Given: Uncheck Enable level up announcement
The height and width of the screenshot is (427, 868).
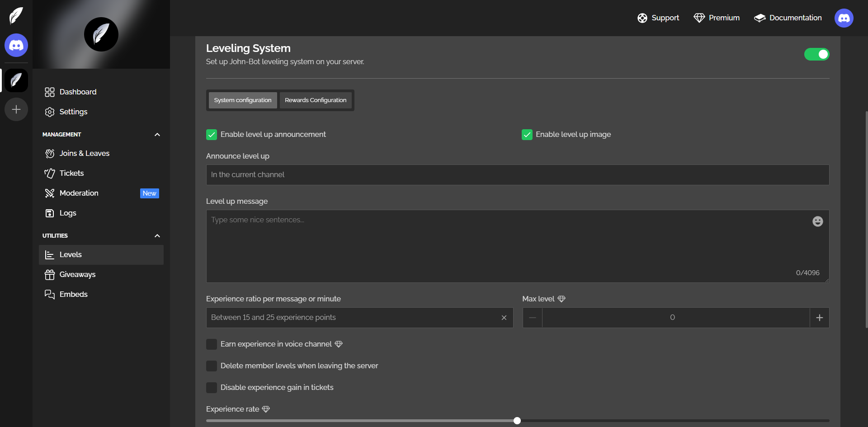Looking at the screenshot, I should coord(212,135).
